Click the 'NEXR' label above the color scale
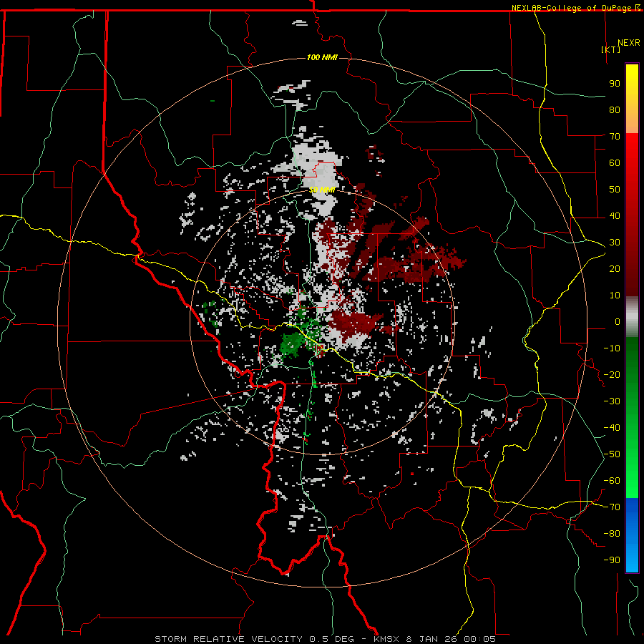 pos(629,43)
